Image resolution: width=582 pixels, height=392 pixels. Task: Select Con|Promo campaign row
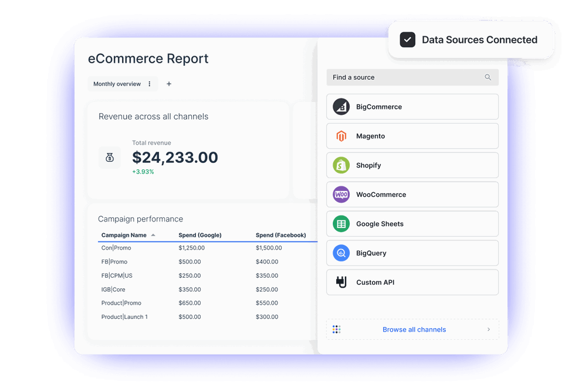[208, 248]
